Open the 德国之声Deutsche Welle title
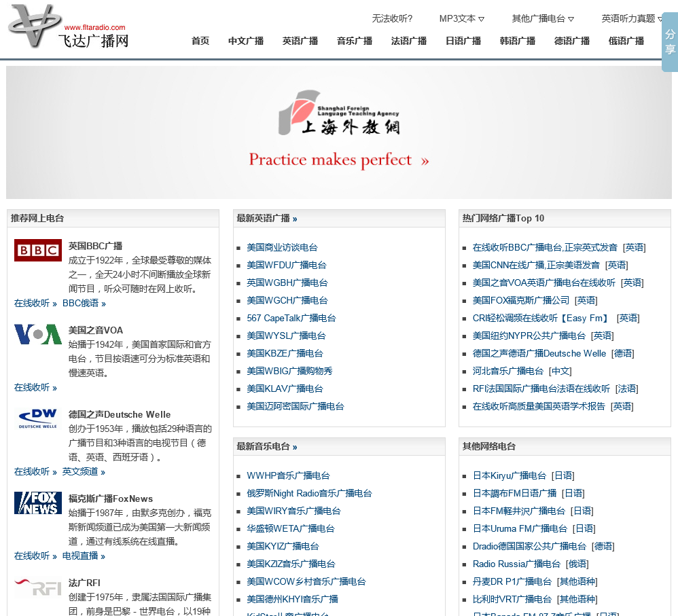678x616 pixels. pos(120,414)
